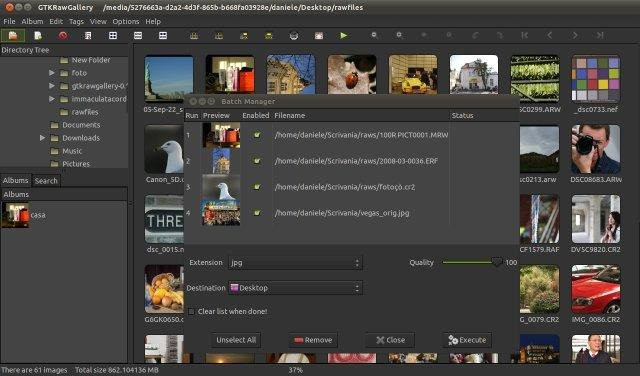The height and width of the screenshot is (376, 640).
Task: Click the red stop icon in toolbar
Action: (x=63, y=36)
